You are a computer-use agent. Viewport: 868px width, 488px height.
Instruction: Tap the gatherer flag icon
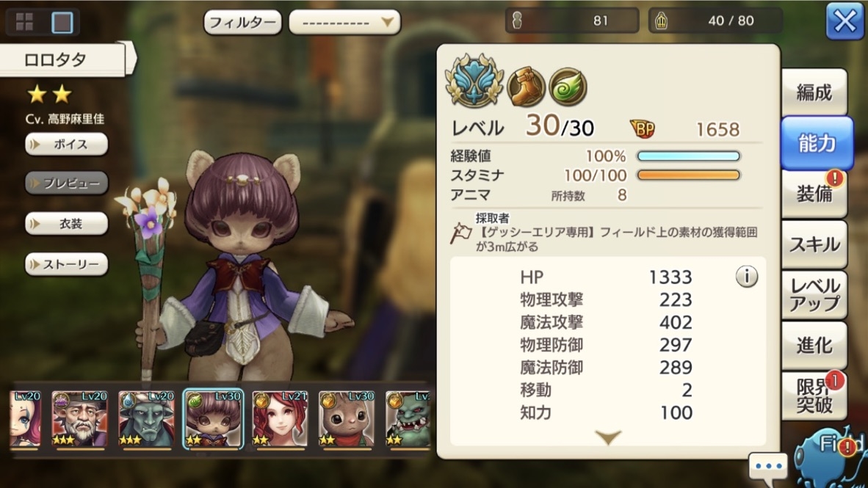tap(460, 233)
